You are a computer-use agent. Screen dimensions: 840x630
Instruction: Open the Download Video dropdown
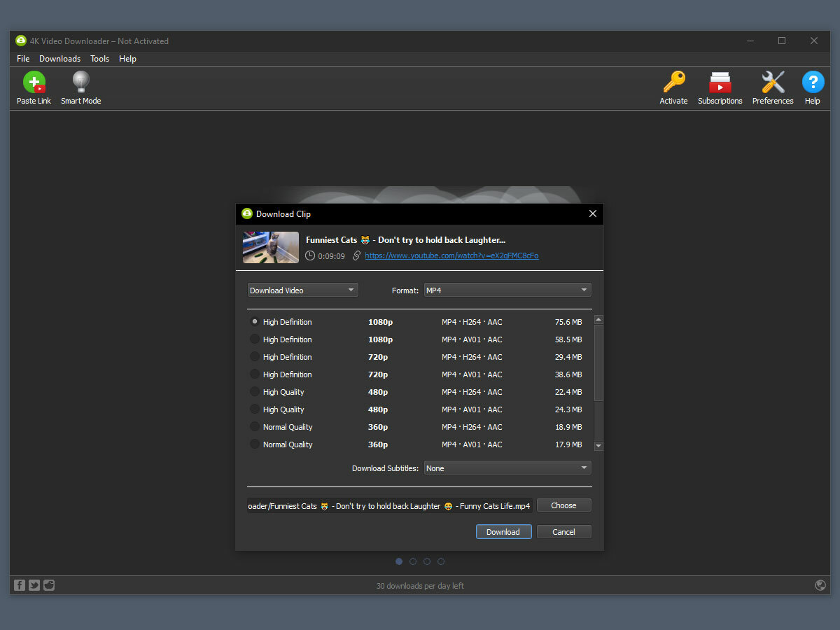click(x=302, y=290)
